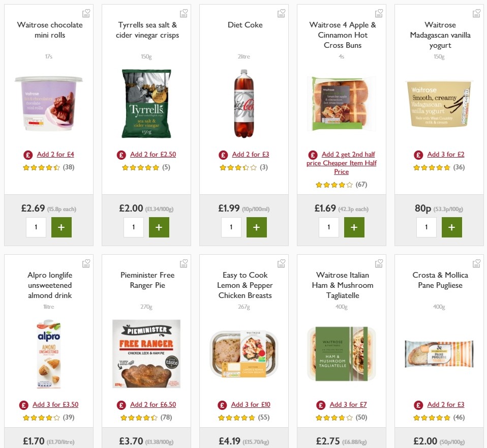Screen dimensions: 487x448
Task: Open the 'Add 3 for £10' offer for Lemon & Pepper Chicken Breasts
Action: click(250, 404)
